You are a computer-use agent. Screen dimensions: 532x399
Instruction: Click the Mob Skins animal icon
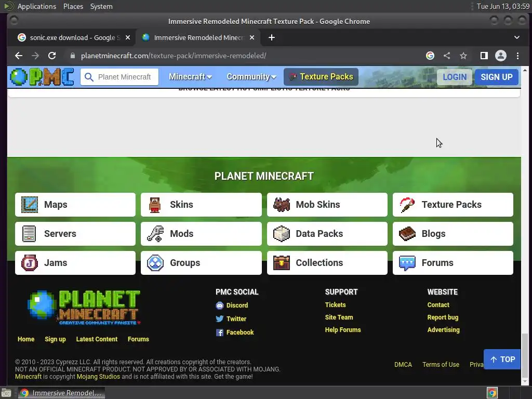click(282, 205)
